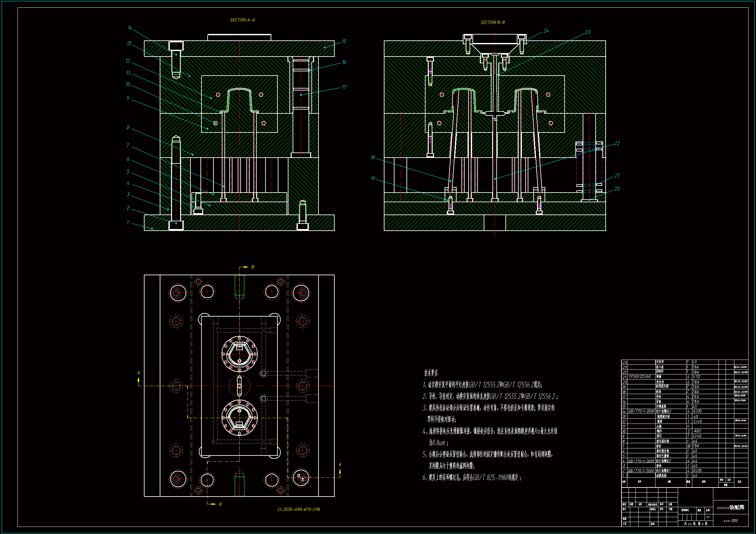
Task: Click part balloon number 22
Action: click(617, 143)
